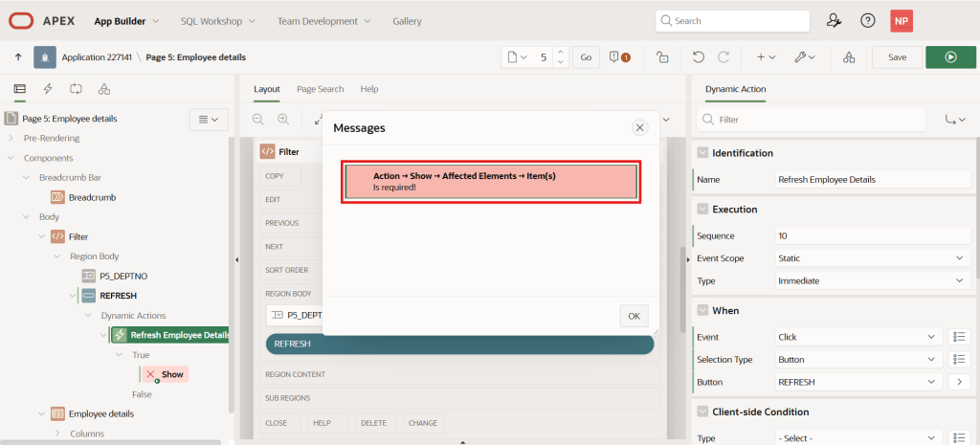Switch to the Rendering tree tab icon
The height and width of the screenshot is (445, 980).
[x=20, y=89]
